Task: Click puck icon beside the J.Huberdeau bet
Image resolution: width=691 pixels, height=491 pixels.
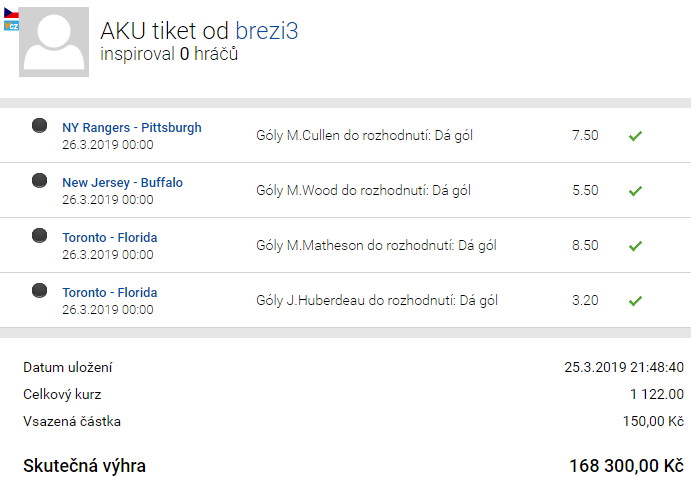Action: coord(40,290)
